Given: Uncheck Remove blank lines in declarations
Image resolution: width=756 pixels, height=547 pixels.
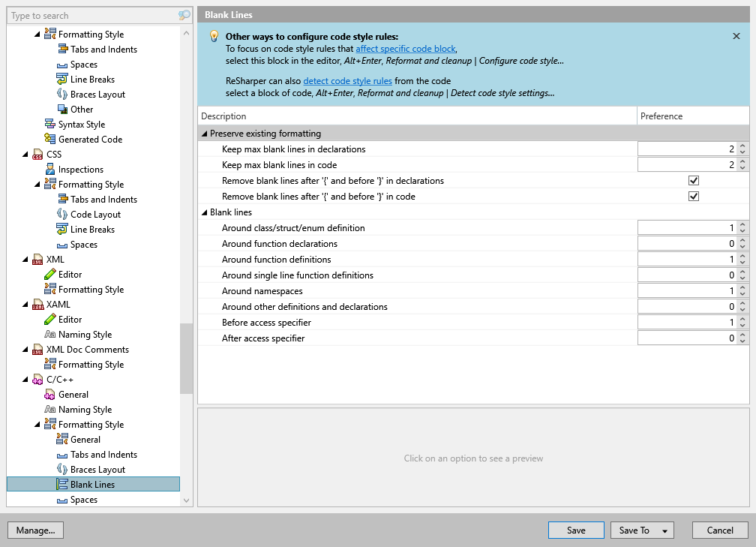Looking at the screenshot, I should (x=694, y=180).
